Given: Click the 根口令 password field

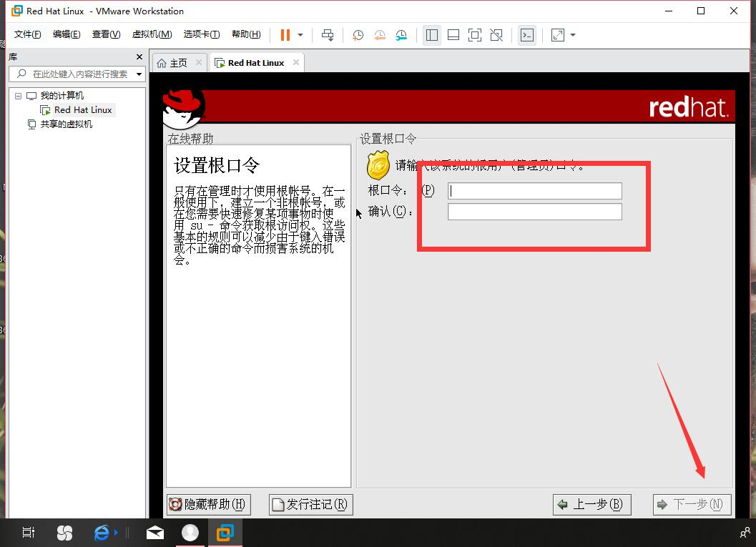Looking at the screenshot, I should tap(535, 191).
